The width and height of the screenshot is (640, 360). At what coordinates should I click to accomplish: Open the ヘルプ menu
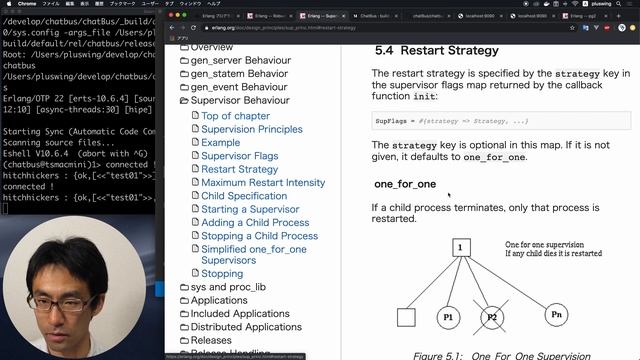[x=214, y=4]
